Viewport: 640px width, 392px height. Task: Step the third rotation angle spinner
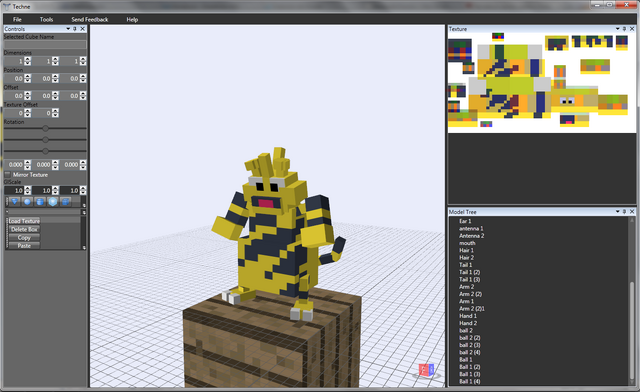83,165
